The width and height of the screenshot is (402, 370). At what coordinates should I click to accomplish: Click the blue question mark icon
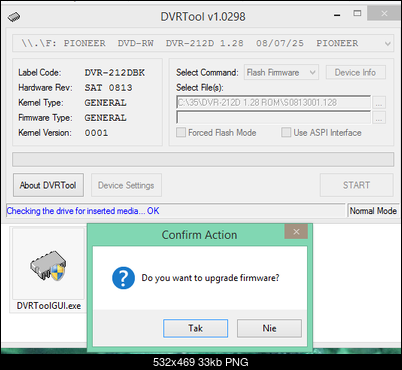point(123,278)
